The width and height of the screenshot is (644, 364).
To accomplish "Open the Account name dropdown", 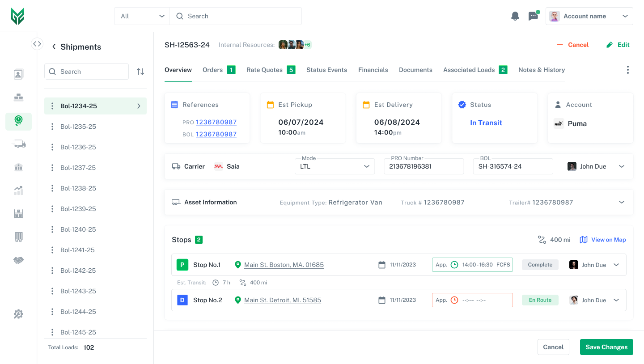I will pos(589,16).
